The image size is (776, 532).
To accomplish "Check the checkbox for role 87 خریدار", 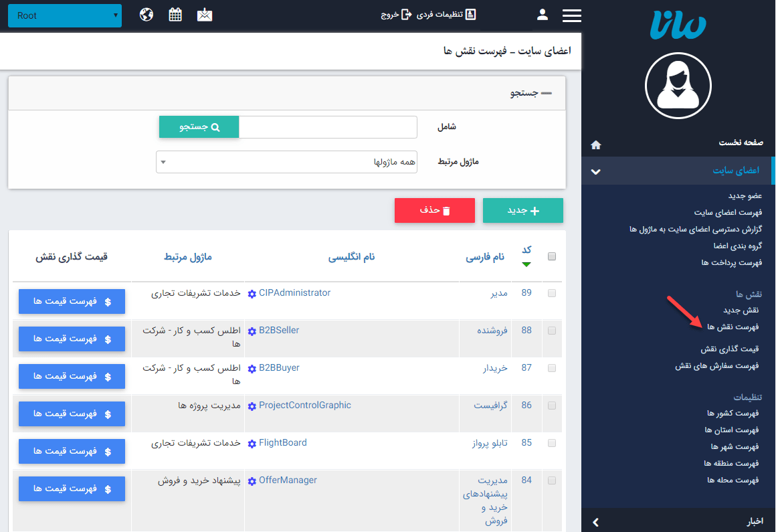I will pos(551,368).
